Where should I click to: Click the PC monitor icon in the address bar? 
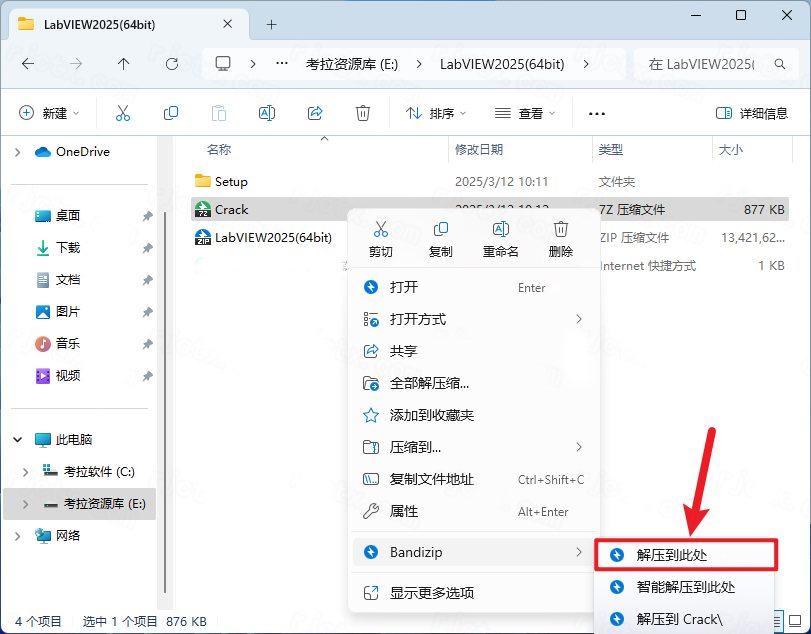pyautogui.click(x=223, y=64)
